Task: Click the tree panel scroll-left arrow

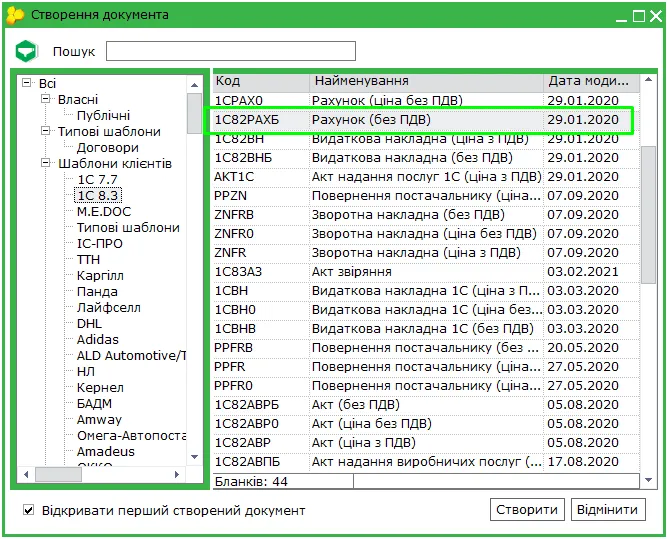Action: coord(26,474)
